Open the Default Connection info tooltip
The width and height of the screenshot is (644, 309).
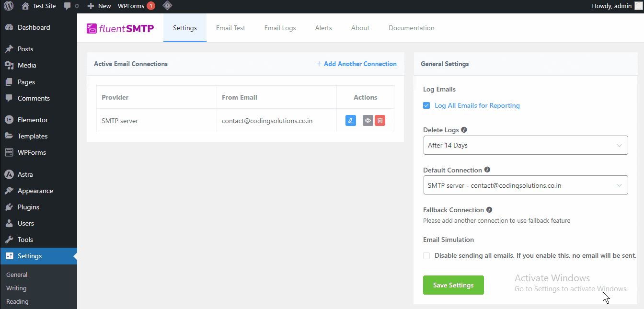click(x=487, y=169)
